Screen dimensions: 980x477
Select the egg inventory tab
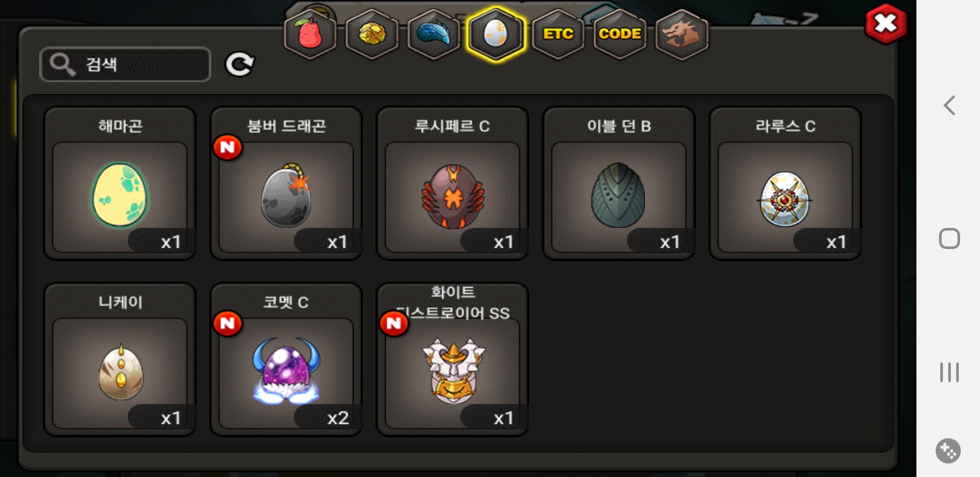pos(496,34)
